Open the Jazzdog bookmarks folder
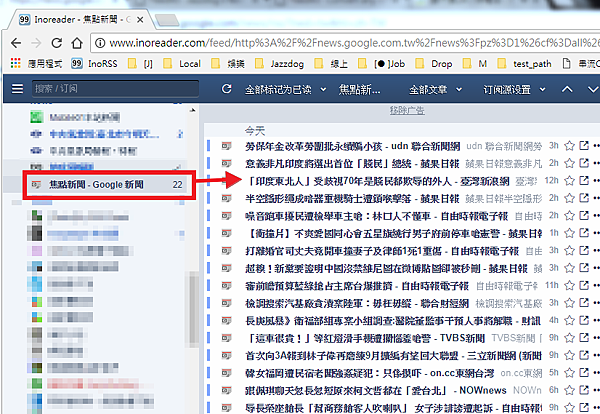This screenshot has width=600, height=414. 279,64
